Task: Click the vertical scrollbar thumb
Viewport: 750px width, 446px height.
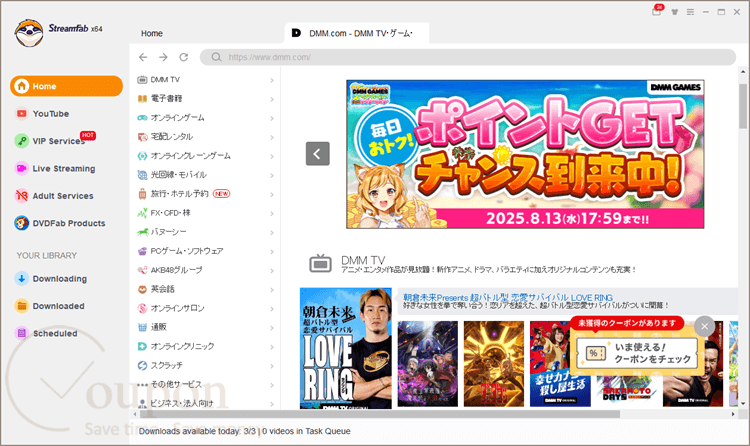Action: point(743,105)
